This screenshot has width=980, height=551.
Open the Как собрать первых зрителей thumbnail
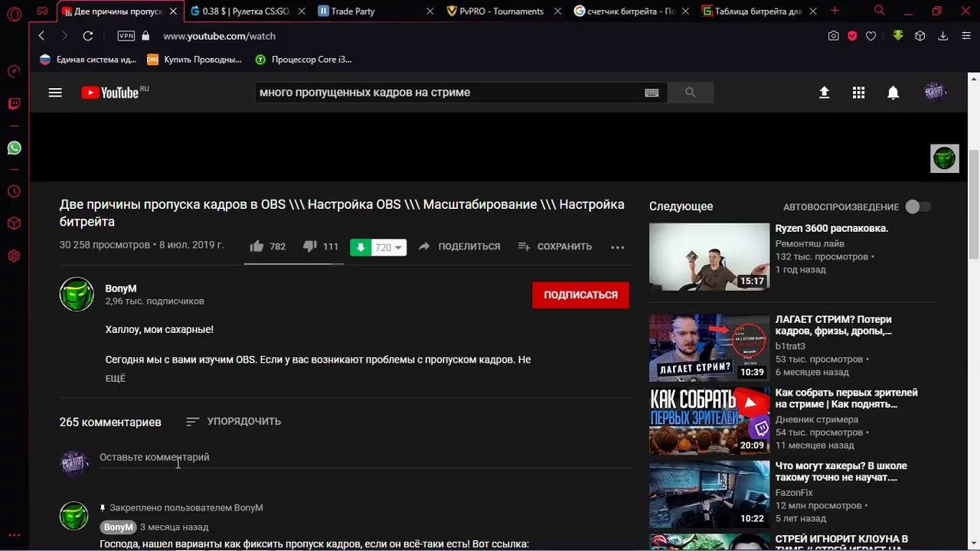[x=709, y=421]
